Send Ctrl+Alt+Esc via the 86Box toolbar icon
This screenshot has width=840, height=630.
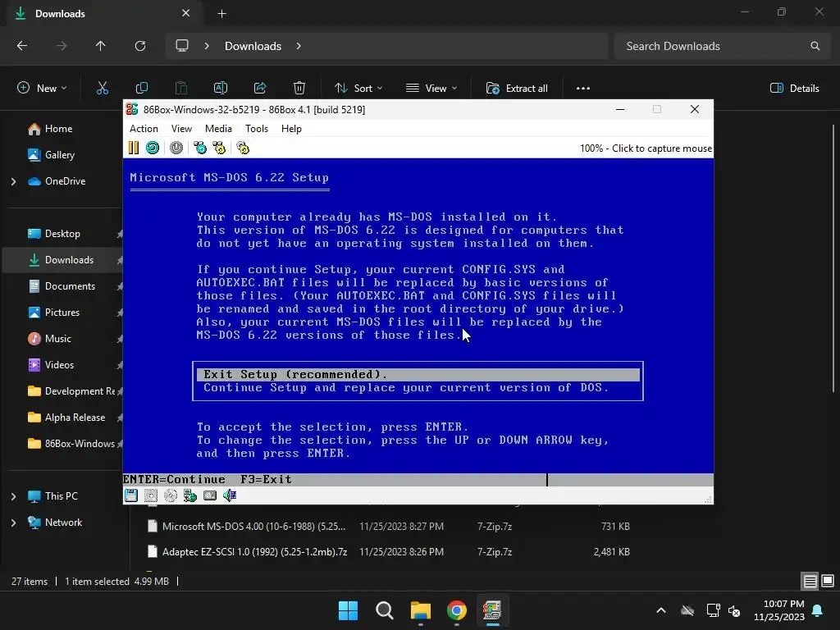[219, 148]
